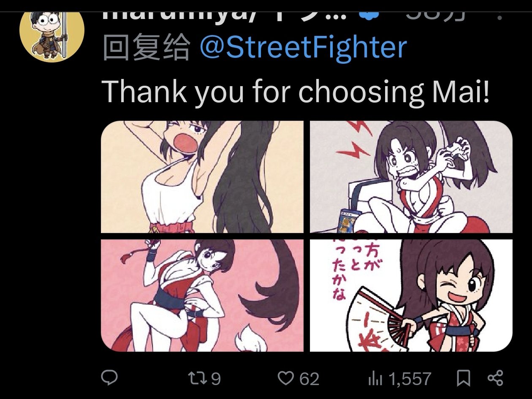Screen dimensions: 532x399
Task: Bookmark this tweet
Action: point(463,378)
